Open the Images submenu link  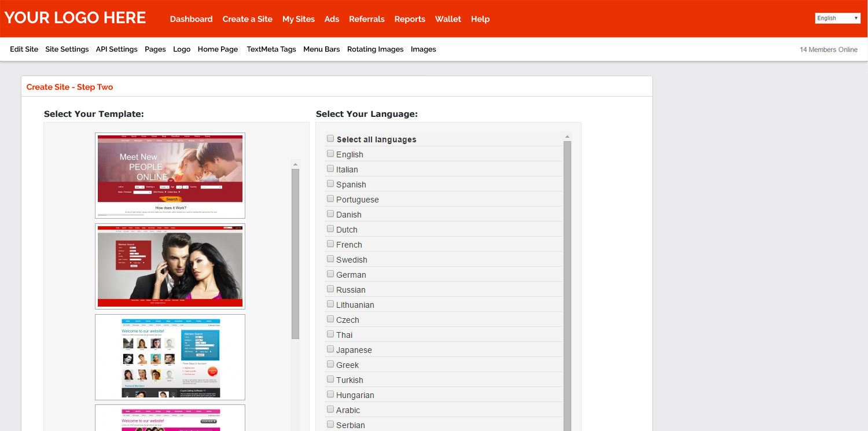point(424,49)
